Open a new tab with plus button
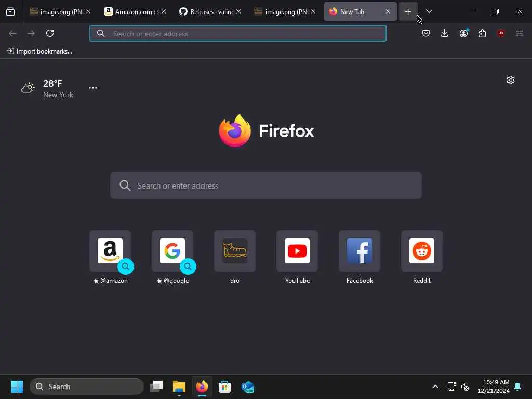Image resolution: width=532 pixels, height=399 pixels. click(408, 12)
